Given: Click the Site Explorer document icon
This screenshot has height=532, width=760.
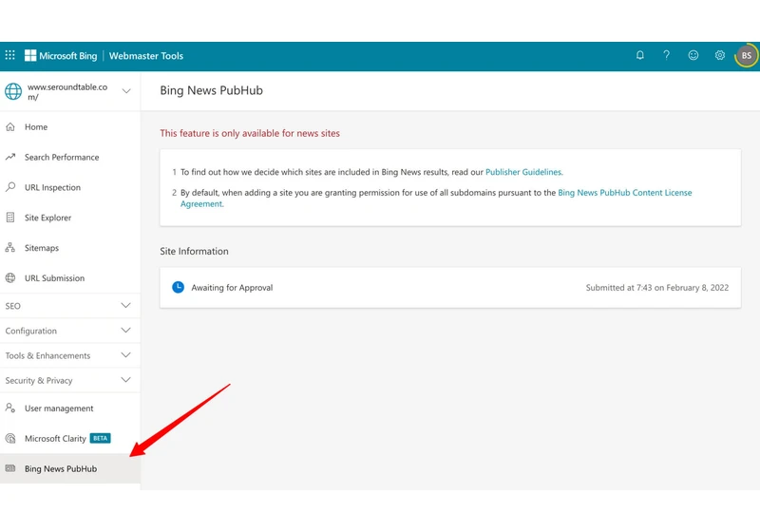Looking at the screenshot, I should coord(10,218).
